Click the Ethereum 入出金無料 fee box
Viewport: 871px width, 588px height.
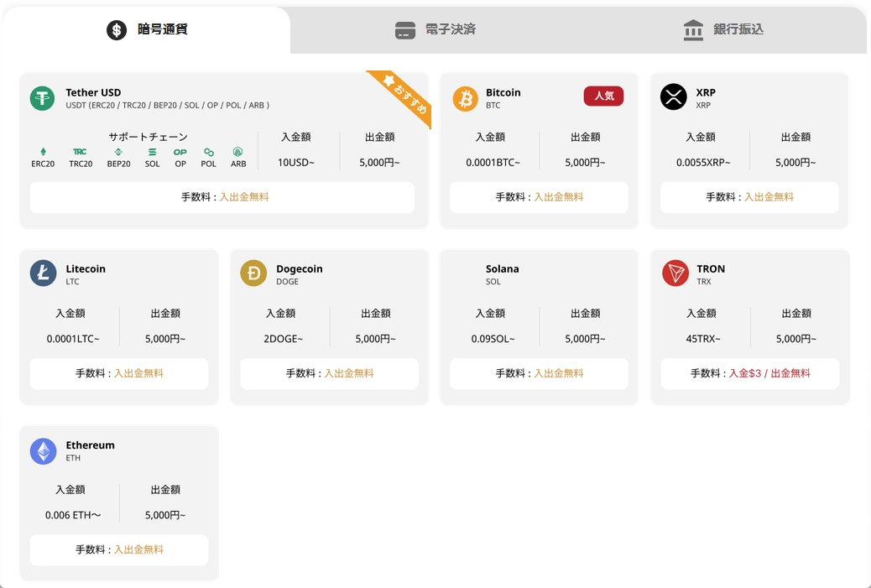(119, 549)
